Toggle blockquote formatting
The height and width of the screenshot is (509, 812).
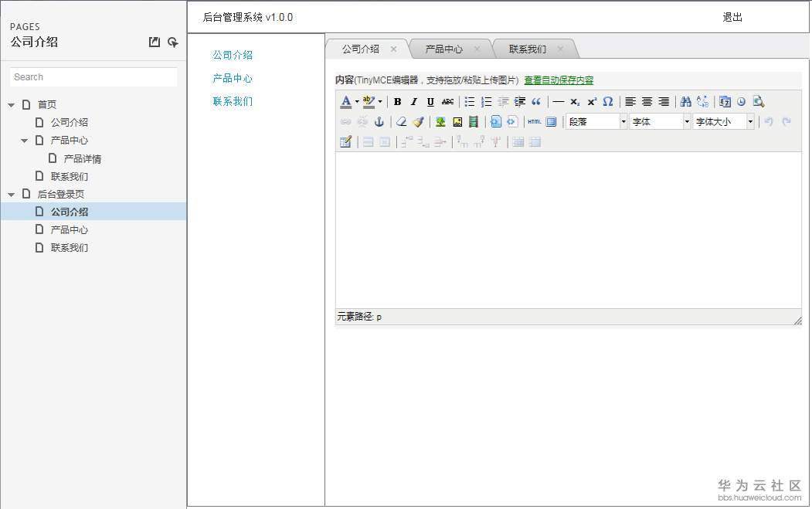pyautogui.click(x=536, y=102)
